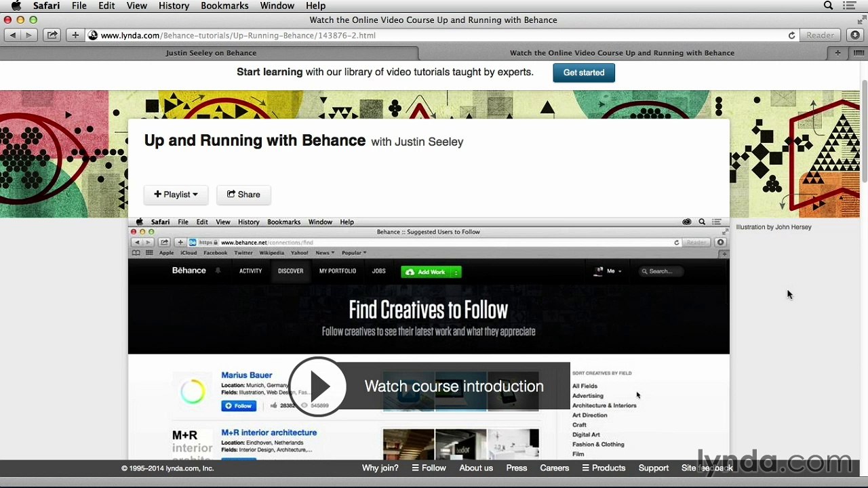This screenshot has height=488, width=868.
Task: Click the Up and Running with Behance title
Action: click(255, 141)
